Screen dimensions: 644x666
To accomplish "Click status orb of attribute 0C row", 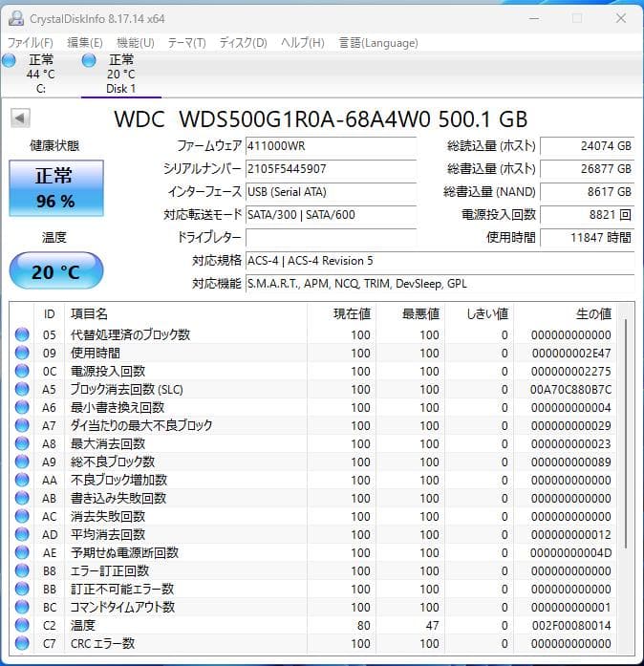I will click(x=22, y=371).
